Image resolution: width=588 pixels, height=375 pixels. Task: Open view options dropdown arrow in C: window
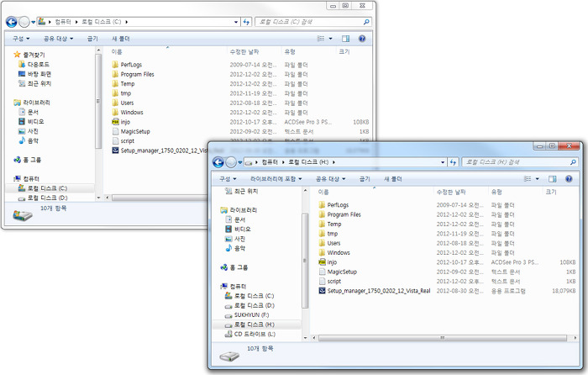330,39
